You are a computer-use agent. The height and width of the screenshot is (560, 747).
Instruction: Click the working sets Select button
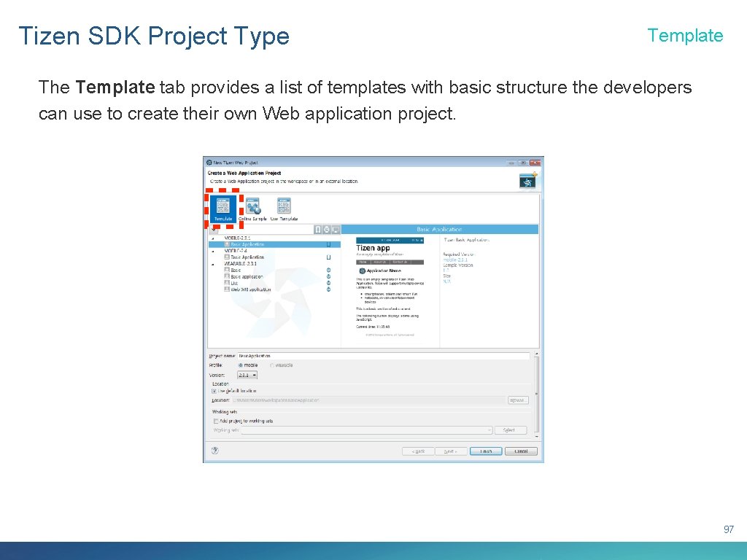tap(510, 430)
